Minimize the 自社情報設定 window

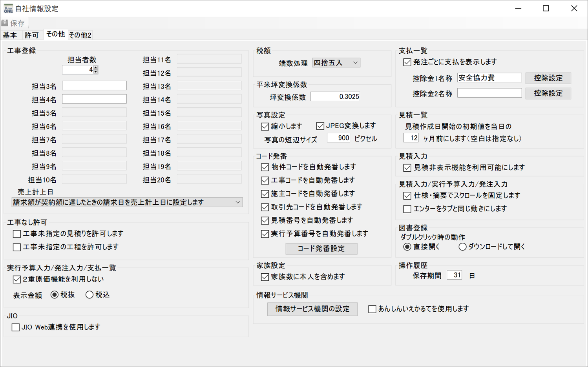518,8
